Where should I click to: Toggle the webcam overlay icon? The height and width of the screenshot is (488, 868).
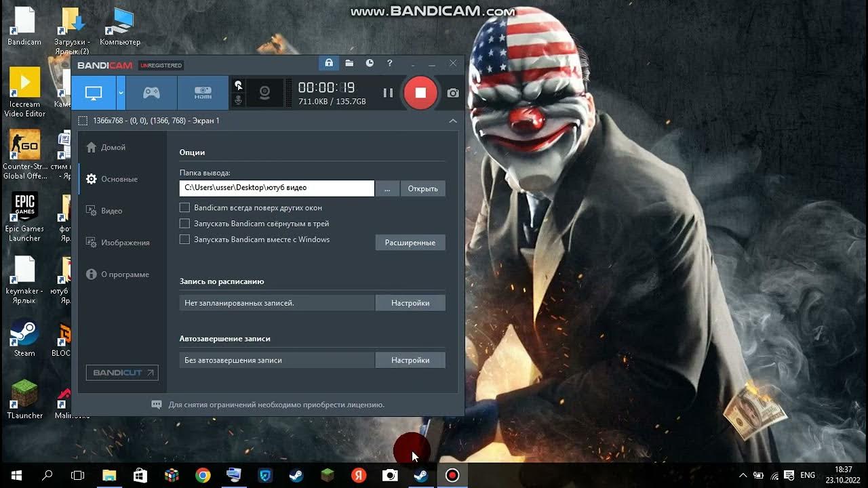(265, 93)
